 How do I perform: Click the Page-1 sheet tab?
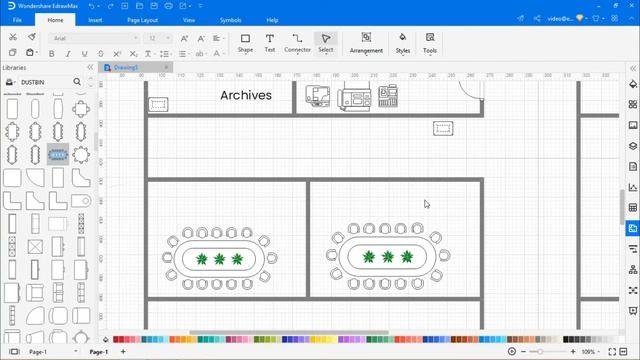[99, 351]
